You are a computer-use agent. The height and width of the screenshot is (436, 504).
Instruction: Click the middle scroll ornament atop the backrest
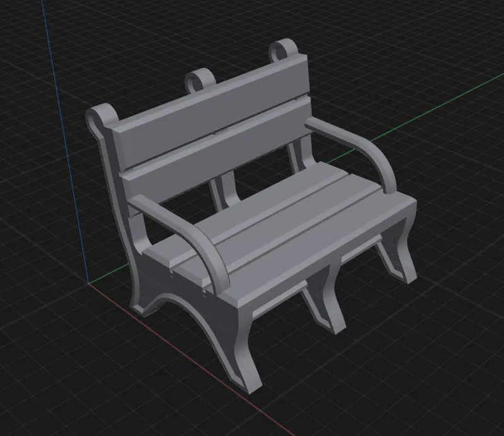coord(200,81)
